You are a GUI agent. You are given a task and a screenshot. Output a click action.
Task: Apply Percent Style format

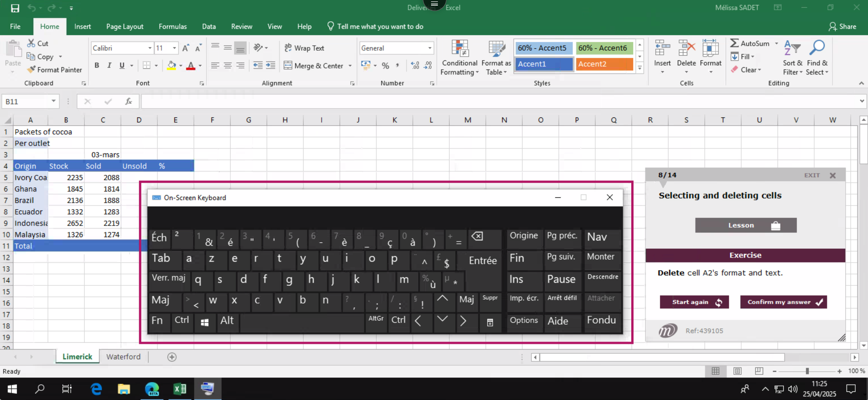click(x=385, y=65)
